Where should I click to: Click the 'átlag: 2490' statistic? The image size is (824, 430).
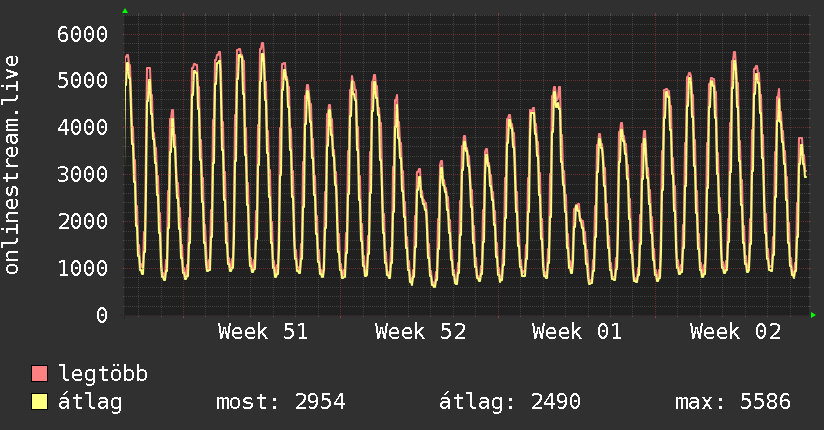coord(510,402)
